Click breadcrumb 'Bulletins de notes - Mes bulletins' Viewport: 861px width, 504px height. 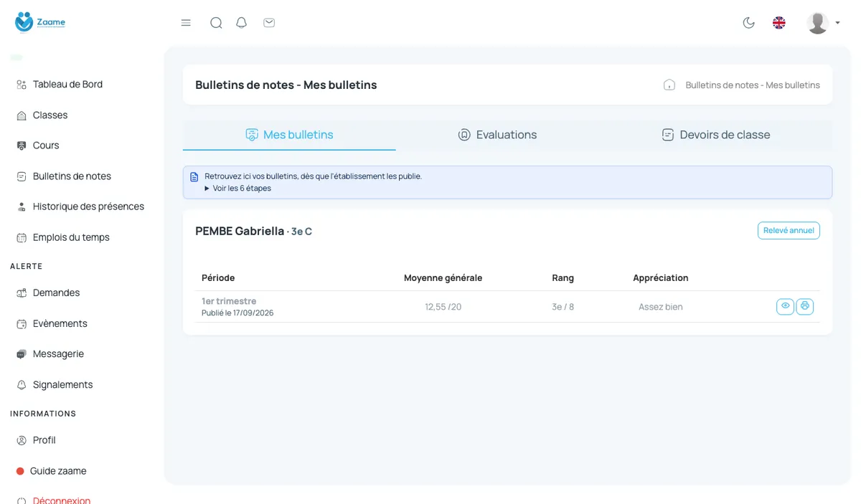753,85
